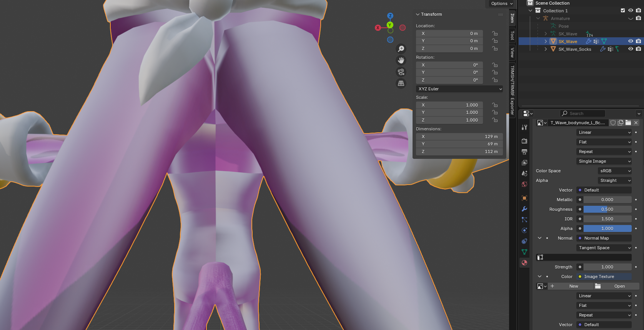Click the viewport pan hand gizmo
The width and height of the screenshot is (644, 330).
401,60
